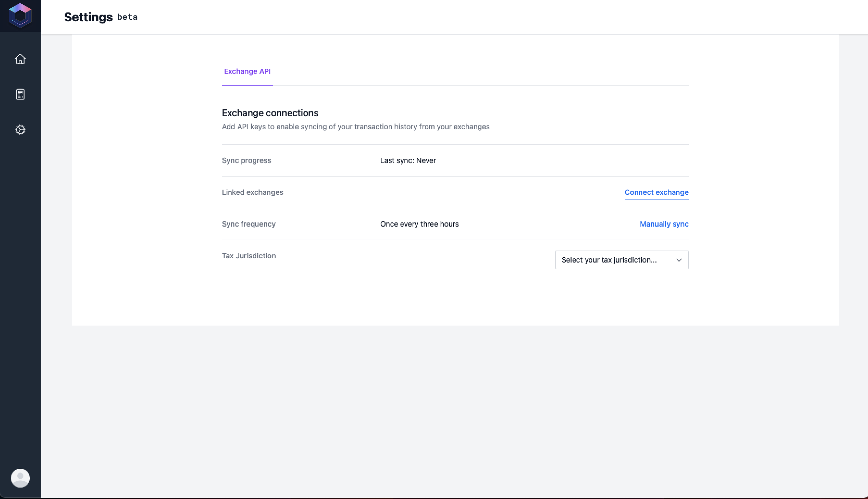
Task: Open the settings gear icon in sidebar
Action: pos(20,129)
